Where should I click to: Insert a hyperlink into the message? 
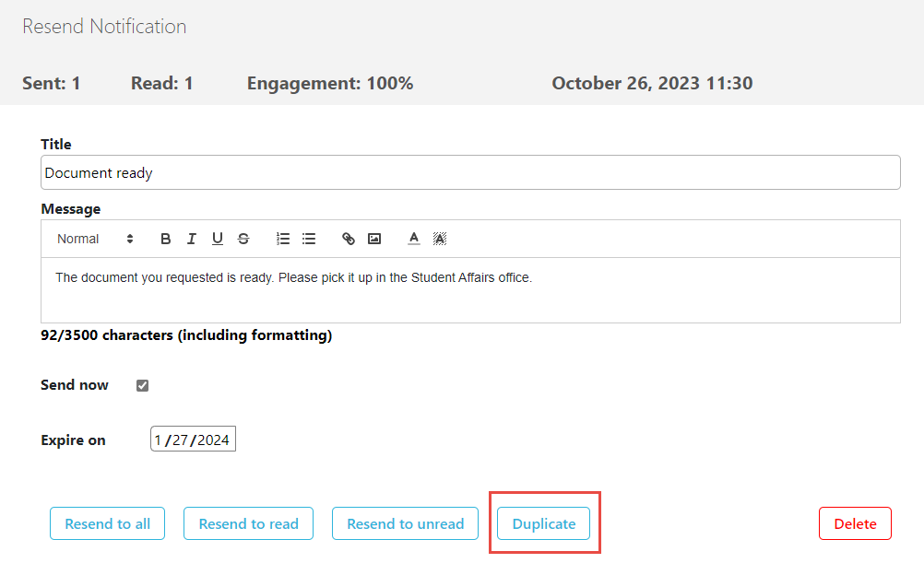pos(349,239)
